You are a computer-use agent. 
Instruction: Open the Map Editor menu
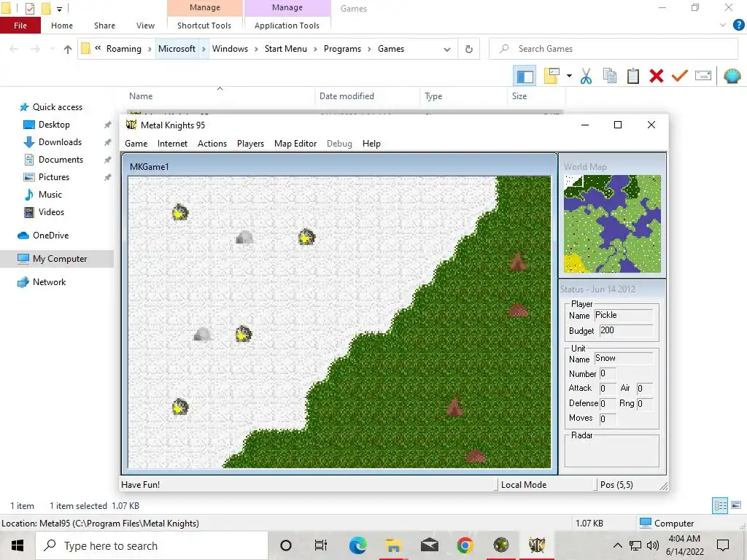coord(295,144)
